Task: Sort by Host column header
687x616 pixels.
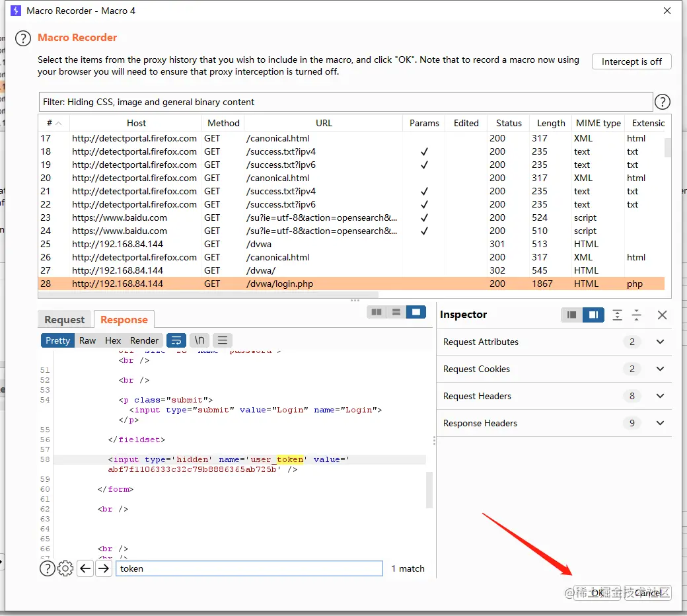Action: pyautogui.click(x=136, y=123)
